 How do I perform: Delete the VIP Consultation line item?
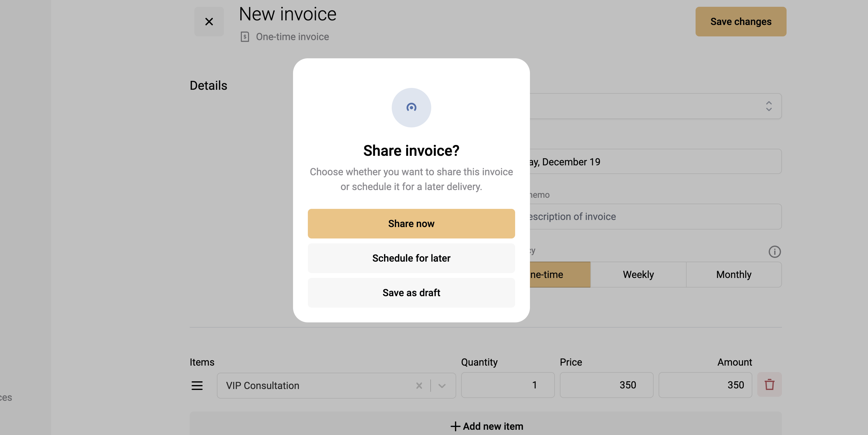769,384
